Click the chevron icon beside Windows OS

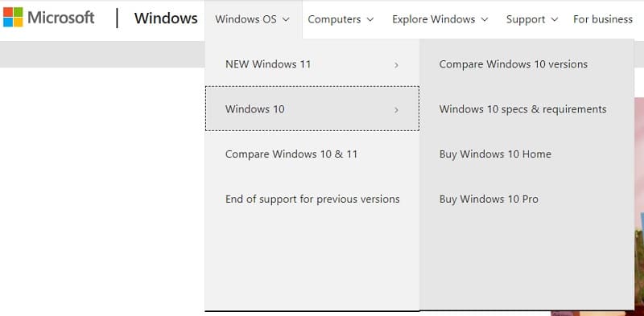click(287, 19)
